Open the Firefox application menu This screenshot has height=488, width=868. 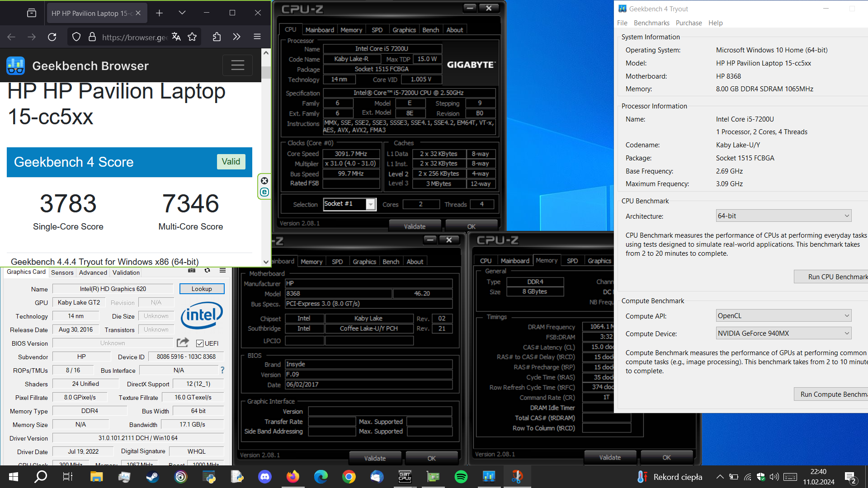click(x=257, y=37)
